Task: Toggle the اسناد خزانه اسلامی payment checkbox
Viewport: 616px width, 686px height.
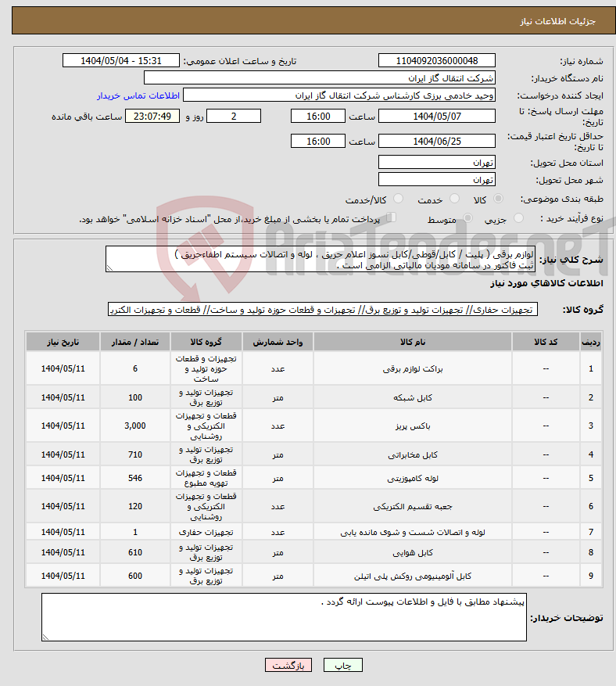Action: tap(391, 217)
